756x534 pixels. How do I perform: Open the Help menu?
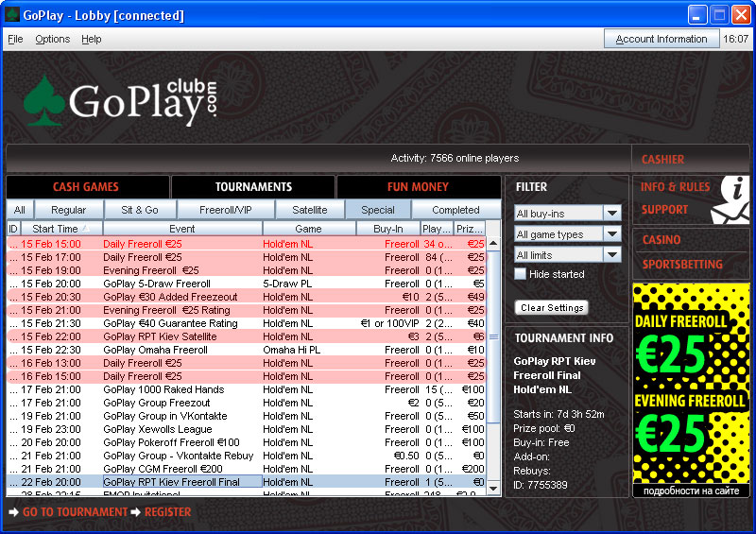coord(91,39)
